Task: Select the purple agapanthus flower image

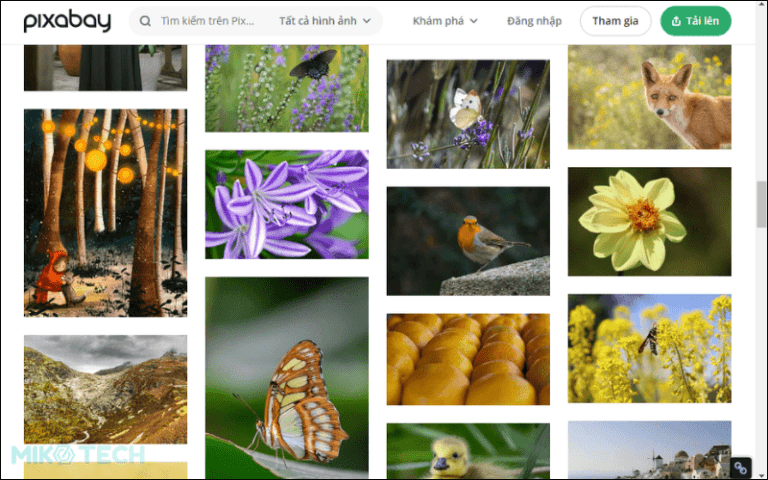Action: pos(286,204)
